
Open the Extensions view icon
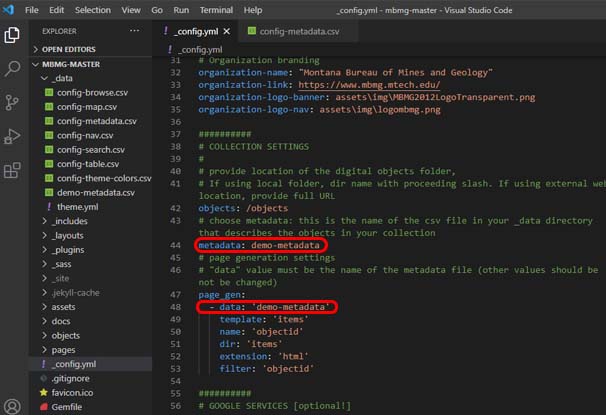(13, 170)
